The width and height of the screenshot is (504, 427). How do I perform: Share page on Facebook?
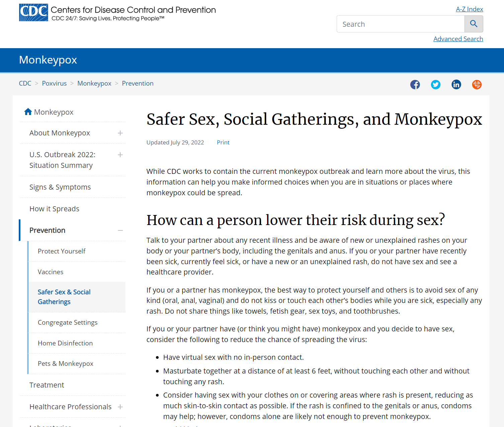click(415, 85)
